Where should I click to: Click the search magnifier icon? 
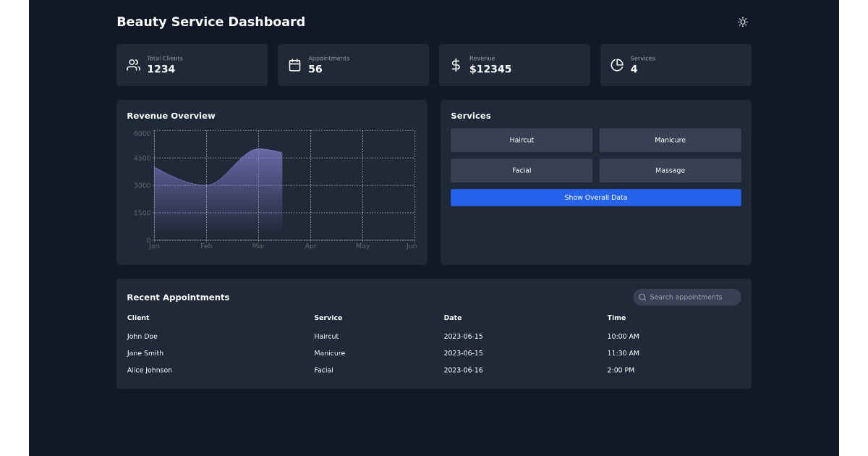pos(642,297)
